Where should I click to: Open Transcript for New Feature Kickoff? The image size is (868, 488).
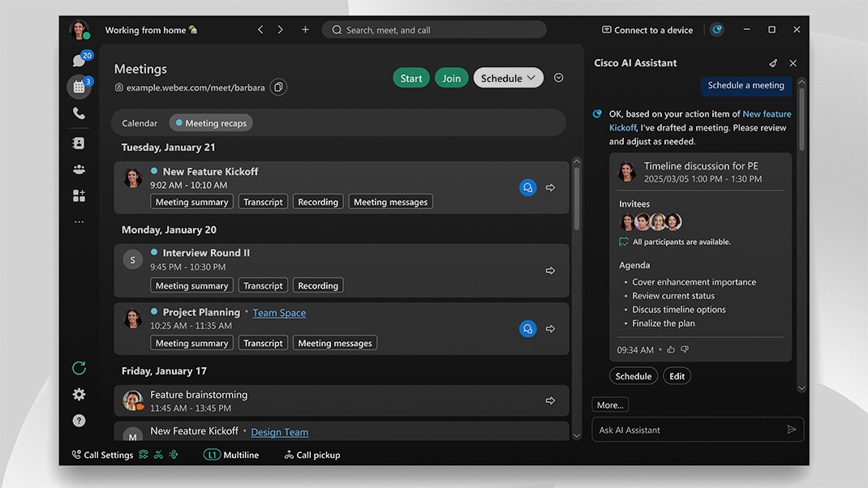point(263,202)
